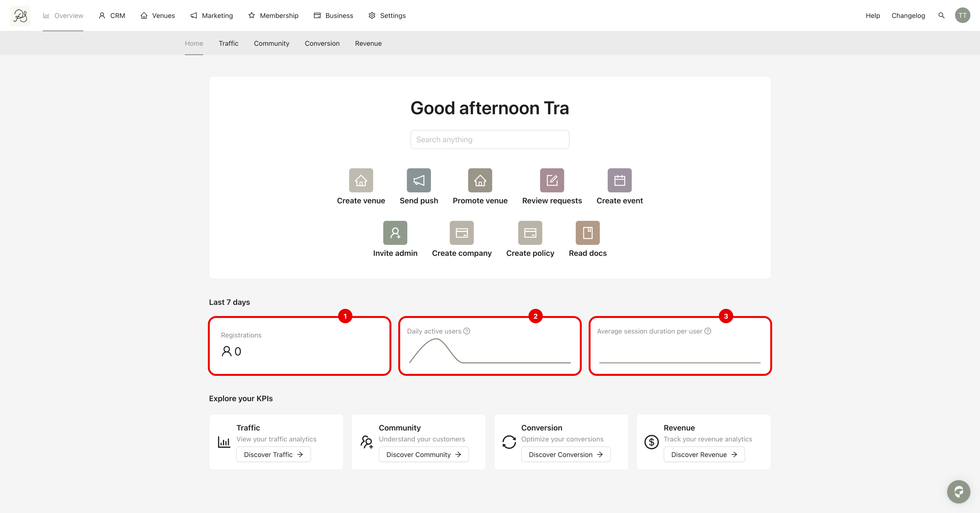Select the Invite admin icon
Image resolution: width=980 pixels, height=513 pixels.
[x=395, y=233]
